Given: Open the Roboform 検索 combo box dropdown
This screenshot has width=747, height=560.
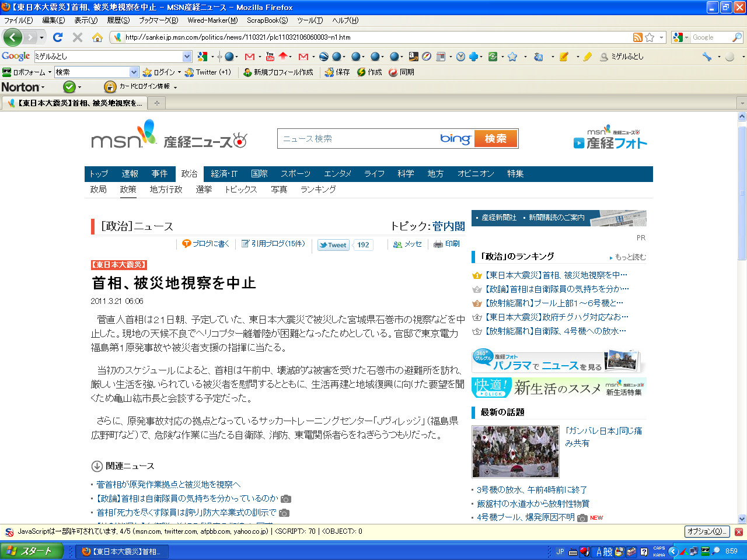Looking at the screenshot, I should click(134, 72).
